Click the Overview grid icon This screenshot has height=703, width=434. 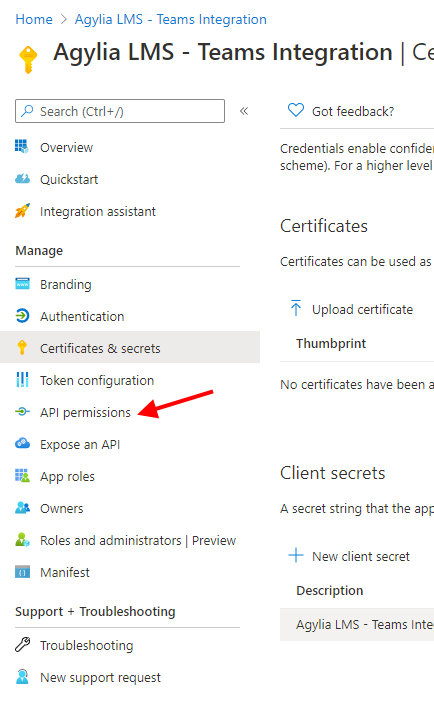point(22,147)
